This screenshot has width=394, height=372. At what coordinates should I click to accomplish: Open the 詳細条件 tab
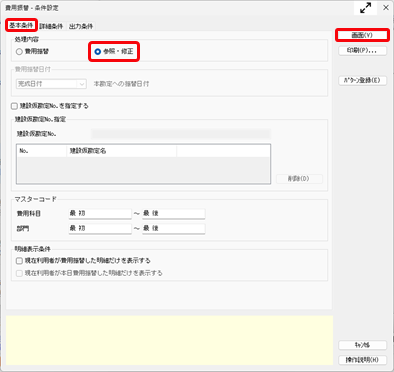click(x=51, y=26)
